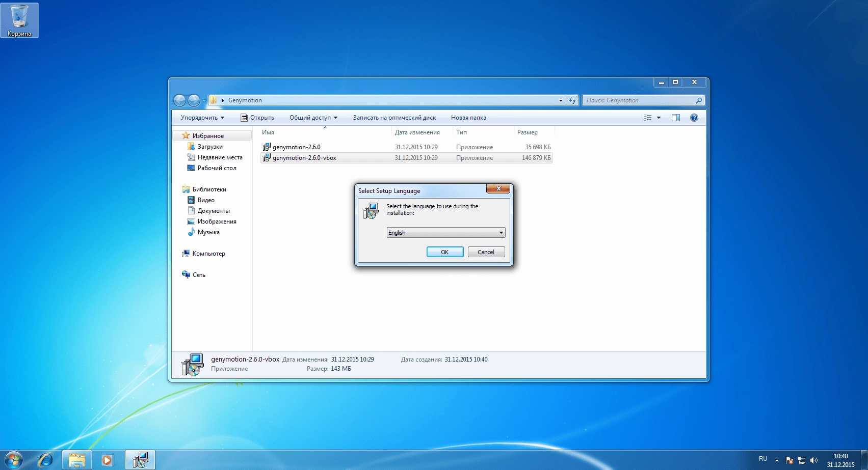Toggle the preview pane icon
Viewport: 868px width, 470px height.
676,118
